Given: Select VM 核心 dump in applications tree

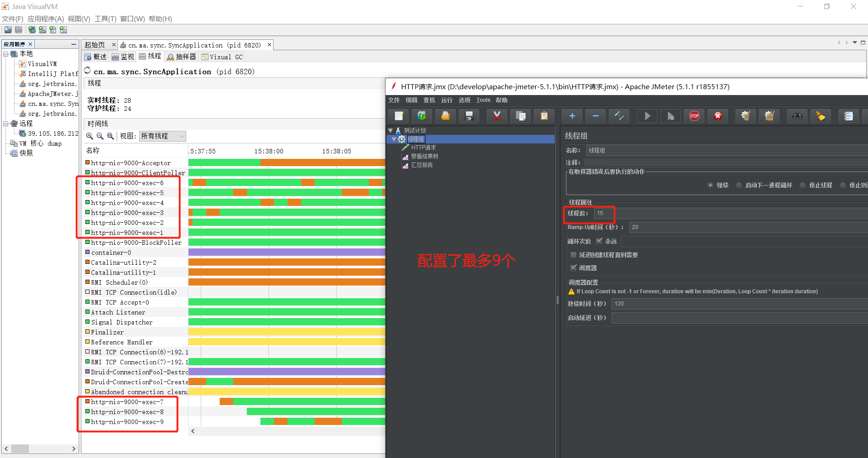Looking at the screenshot, I should coord(41,143).
